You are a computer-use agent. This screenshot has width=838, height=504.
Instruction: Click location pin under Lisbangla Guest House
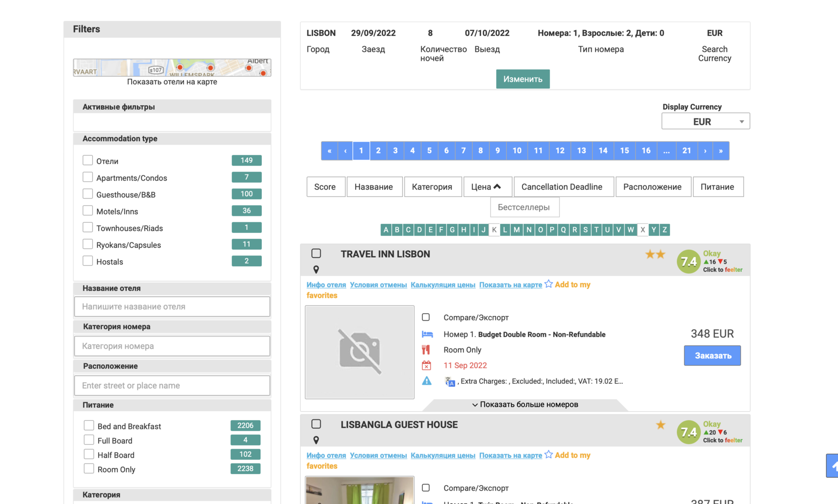click(316, 440)
